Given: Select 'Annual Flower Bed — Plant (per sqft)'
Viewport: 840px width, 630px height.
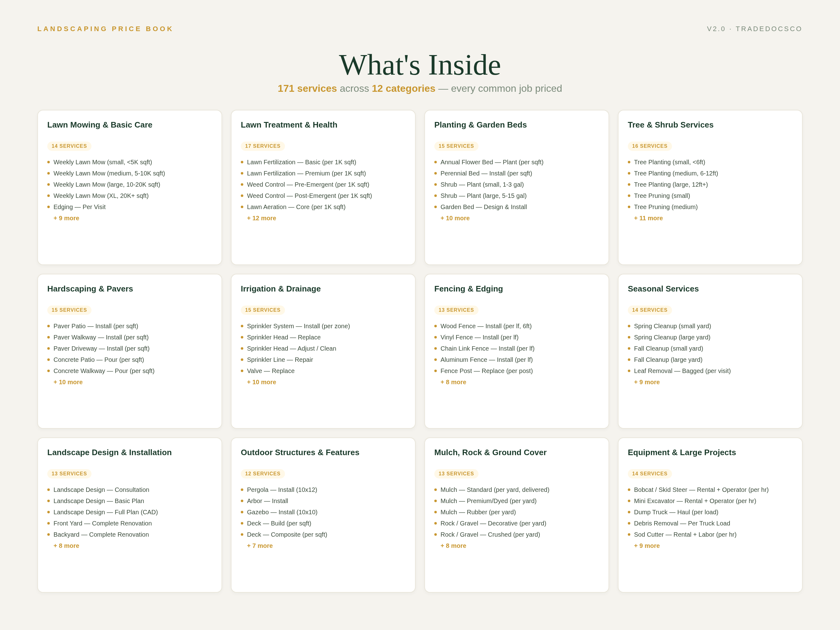Looking at the screenshot, I should 492,162.
